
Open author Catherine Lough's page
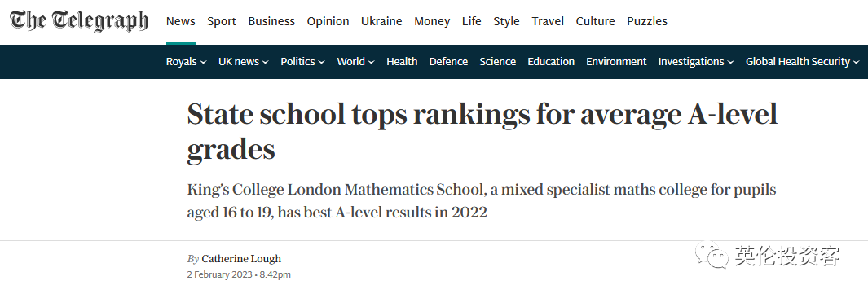241,259
